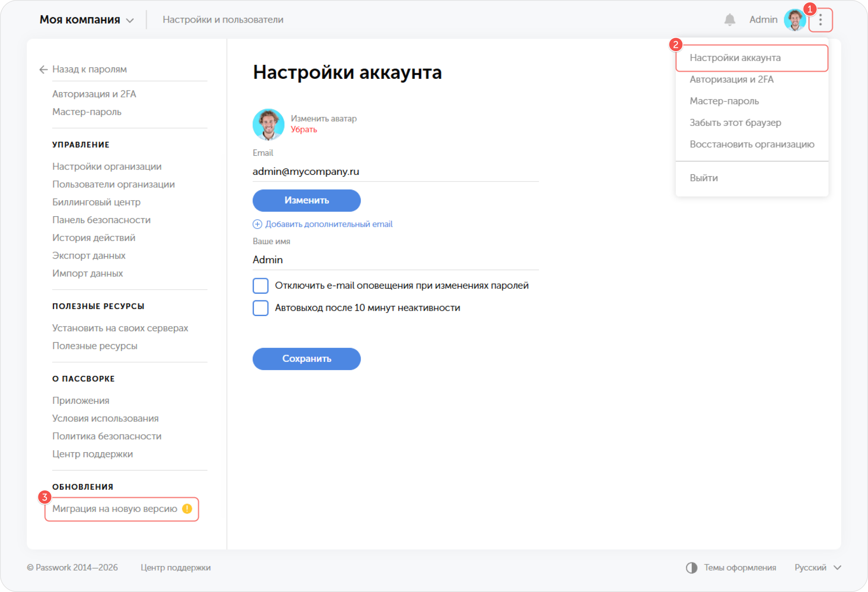Open the notifications bell icon
The image size is (868, 592).
click(729, 19)
